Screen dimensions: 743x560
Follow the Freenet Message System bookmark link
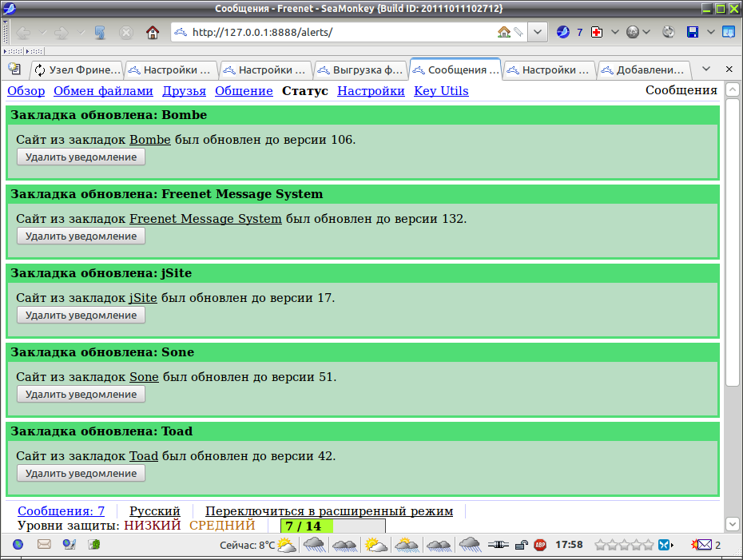pyautogui.click(x=205, y=219)
